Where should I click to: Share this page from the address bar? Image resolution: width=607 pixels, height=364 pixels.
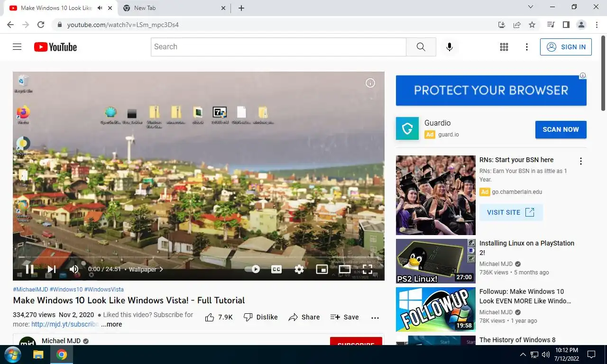517,25
